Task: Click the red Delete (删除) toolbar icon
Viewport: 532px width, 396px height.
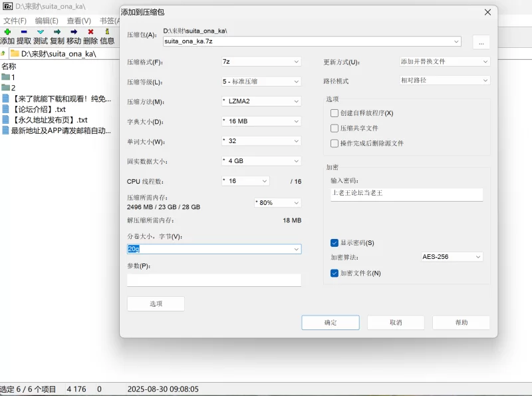Action: pyautogui.click(x=90, y=31)
